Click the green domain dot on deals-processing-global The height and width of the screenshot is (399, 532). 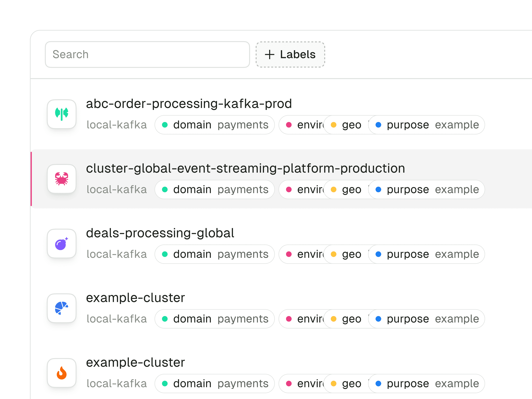coord(165,254)
